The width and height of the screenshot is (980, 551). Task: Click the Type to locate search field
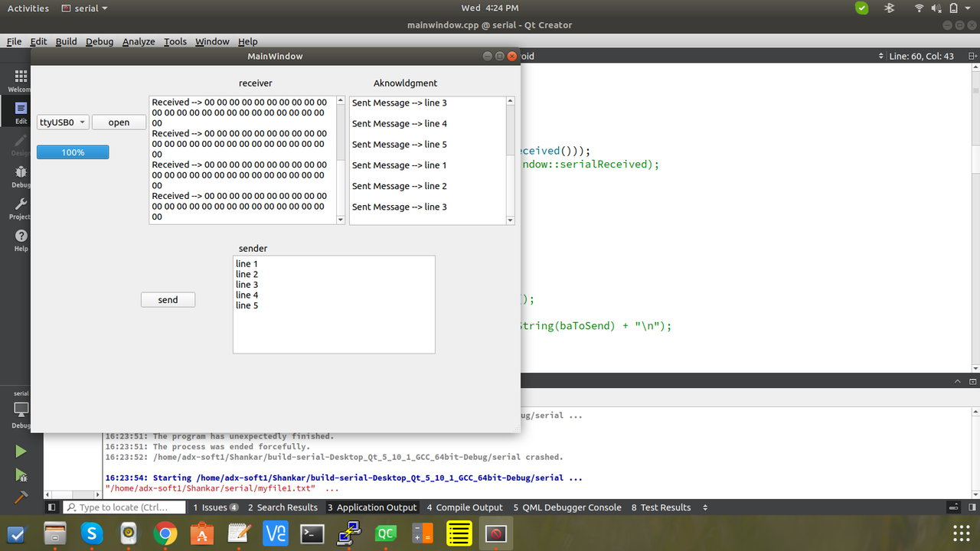coord(126,507)
